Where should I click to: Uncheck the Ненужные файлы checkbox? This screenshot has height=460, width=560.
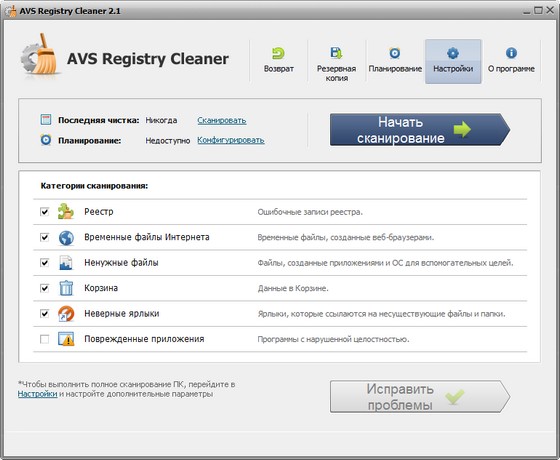(44, 263)
